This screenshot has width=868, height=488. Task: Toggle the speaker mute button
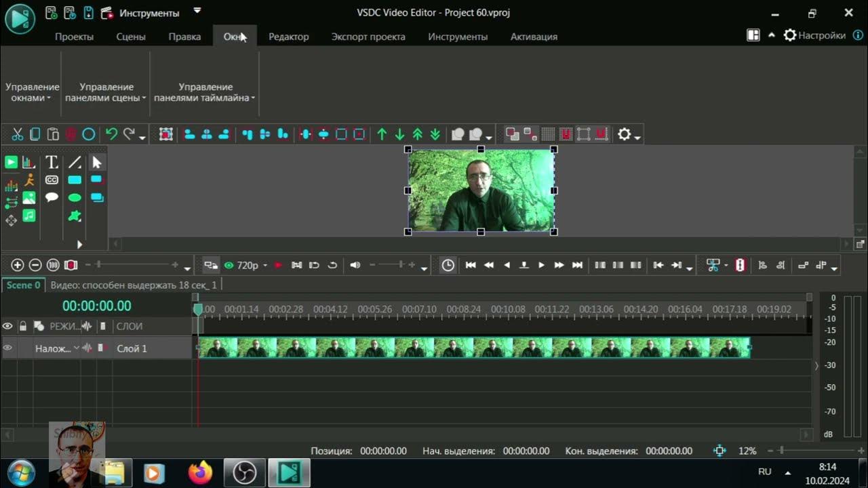click(355, 265)
